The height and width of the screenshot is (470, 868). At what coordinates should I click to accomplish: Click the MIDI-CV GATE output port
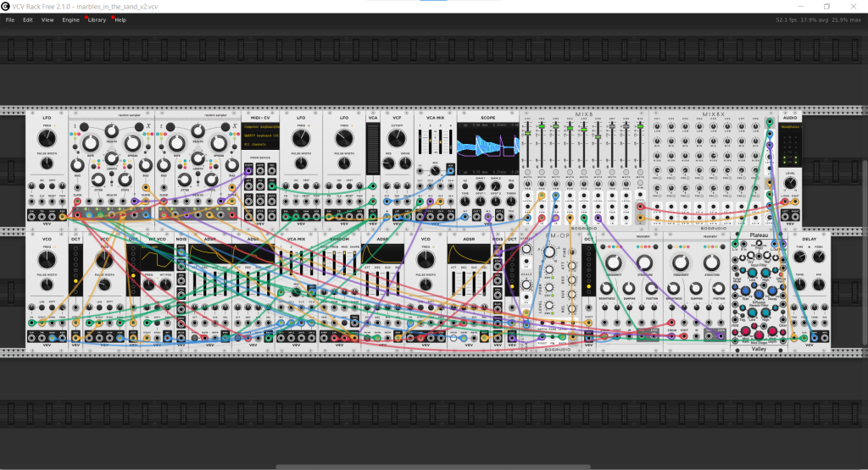[260, 171]
